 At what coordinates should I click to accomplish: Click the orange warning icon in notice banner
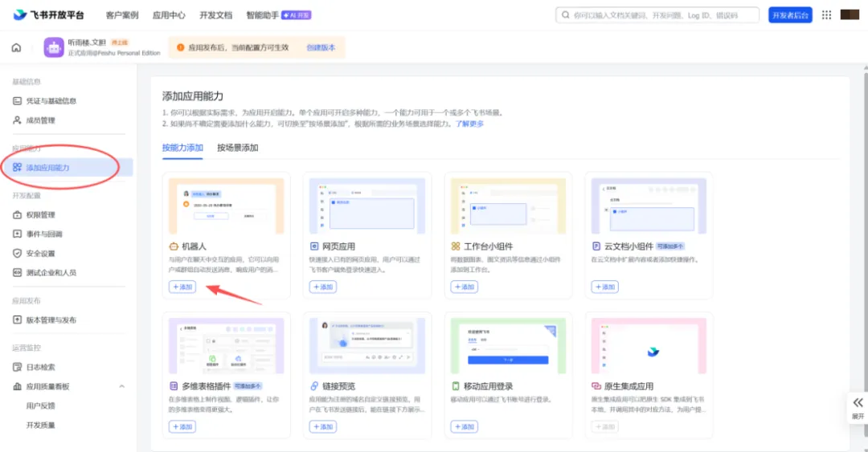click(x=180, y=47)
